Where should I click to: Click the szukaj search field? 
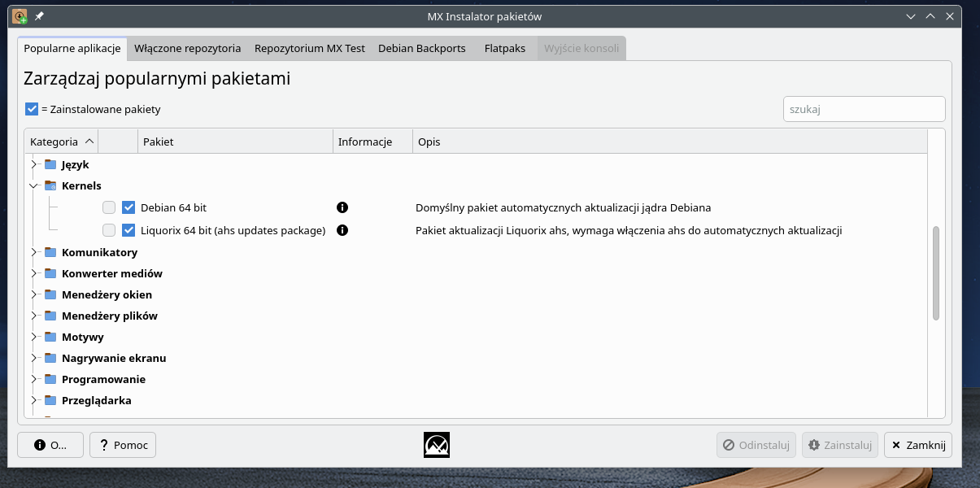tap(865, 109)
